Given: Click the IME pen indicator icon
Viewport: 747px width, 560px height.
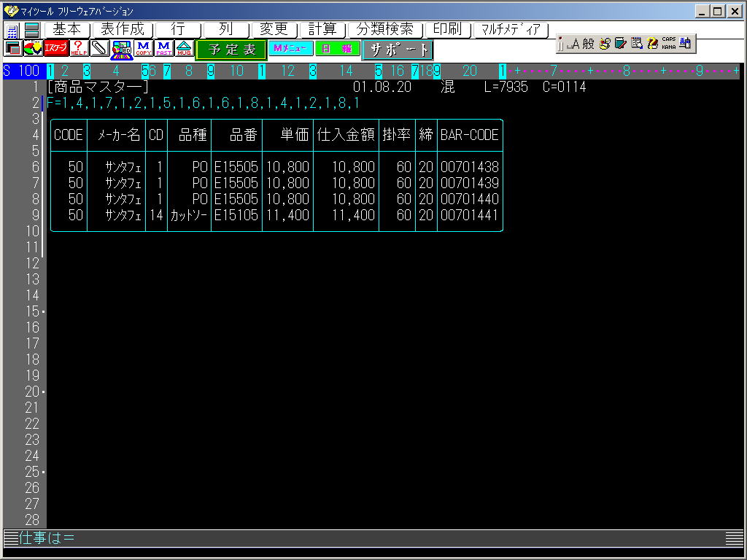Looking at the screenshot, I should pyautogui.click(x=562, y=44).
